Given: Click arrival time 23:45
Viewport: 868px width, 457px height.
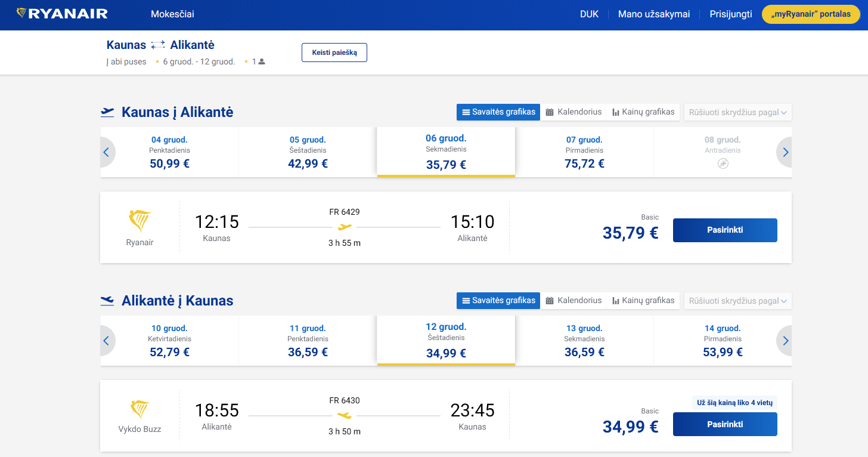Looking at the screenshot, I should [472, 410].
